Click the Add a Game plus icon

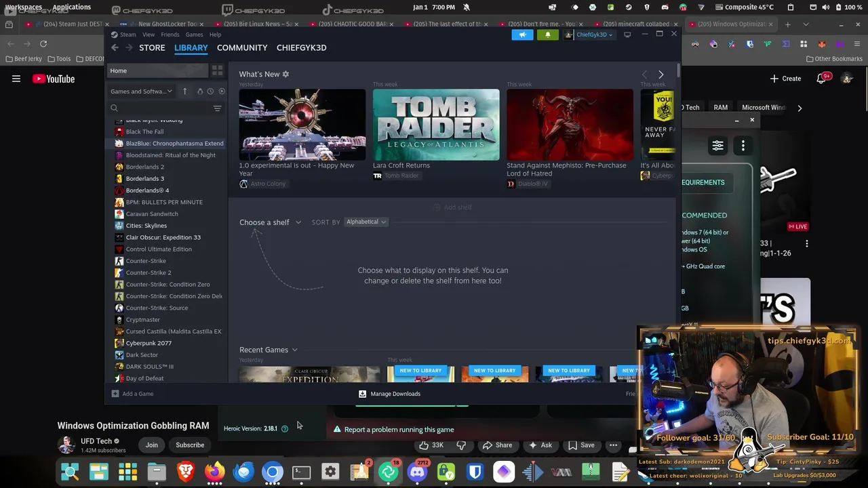(115, 394)
